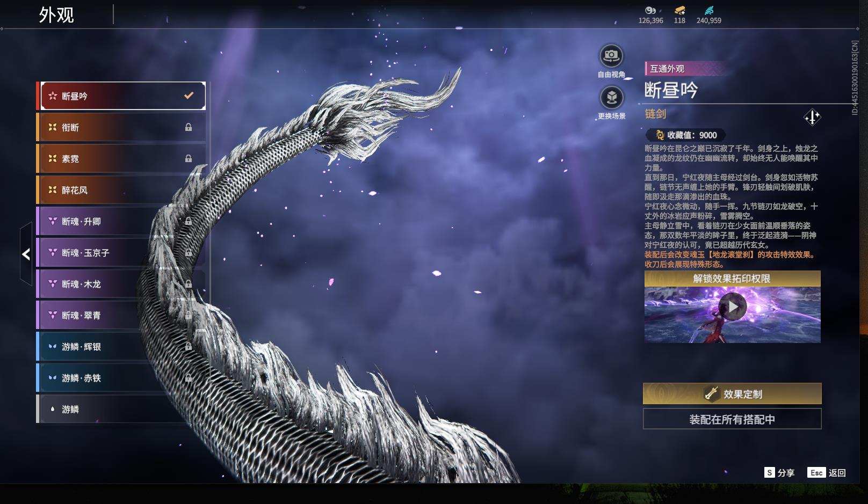Click the 收藏值: 9000 text
The width and height of the screenshot is (868, 504).
point(692,135)
